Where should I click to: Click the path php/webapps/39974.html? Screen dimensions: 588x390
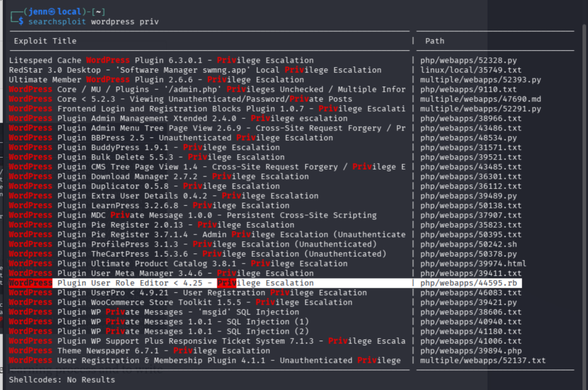click(473, 264)
